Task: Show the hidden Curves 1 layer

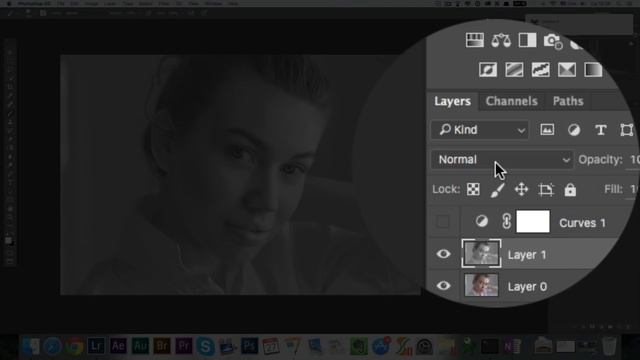Action: tap(443, 221)
